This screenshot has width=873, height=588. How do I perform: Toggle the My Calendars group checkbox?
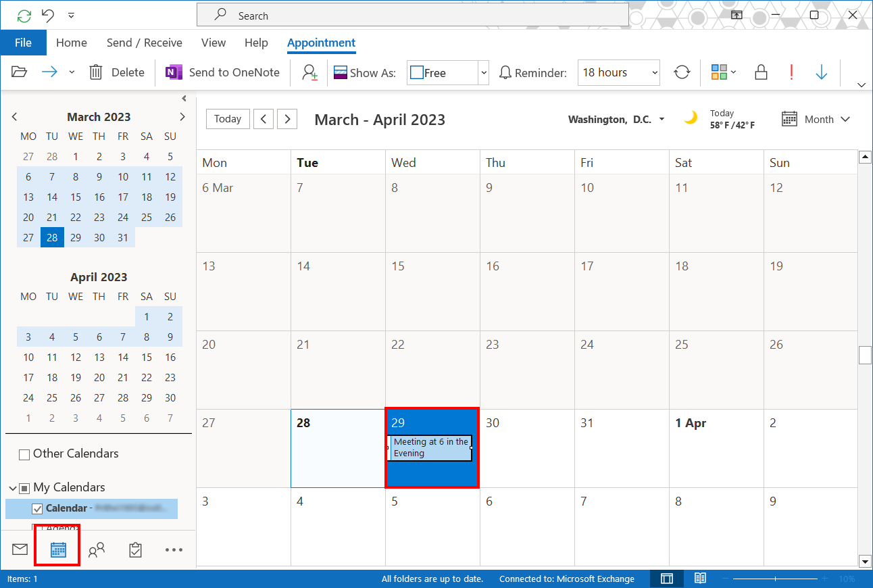[x=24, y=488]
